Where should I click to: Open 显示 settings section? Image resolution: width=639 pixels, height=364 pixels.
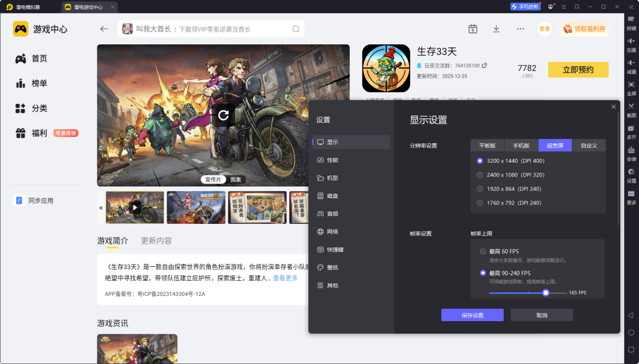tap(351, 142)
